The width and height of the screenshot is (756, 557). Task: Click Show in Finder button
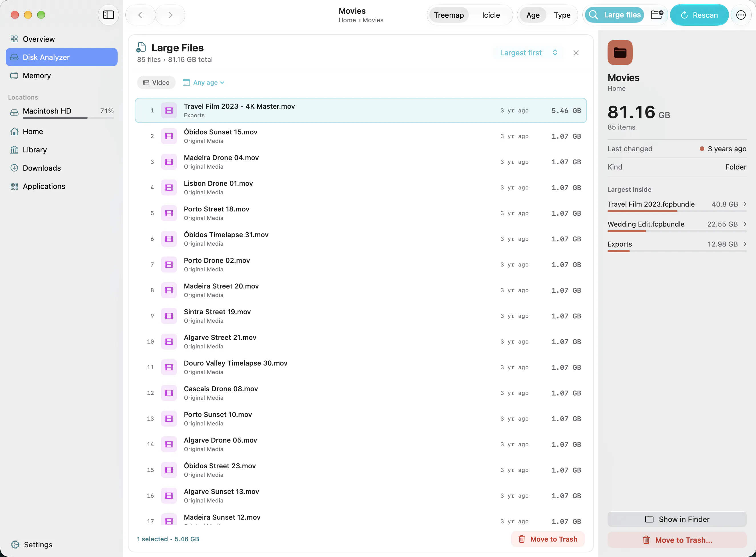(677, 519)
